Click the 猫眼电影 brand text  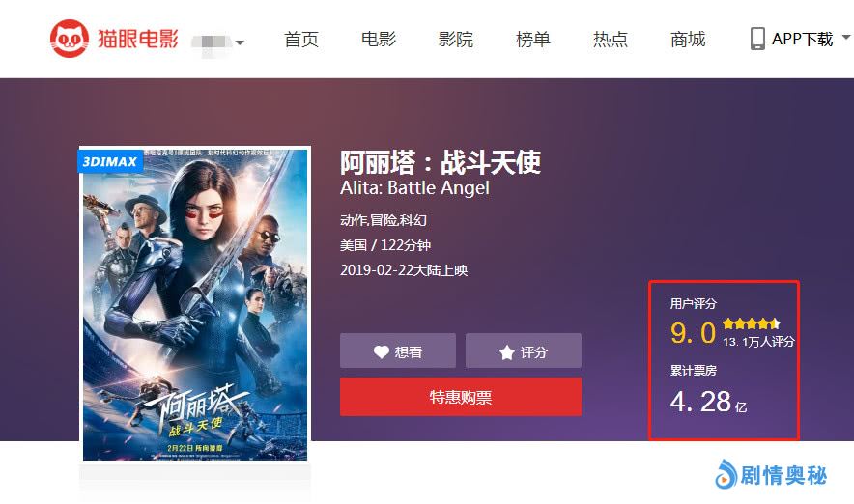point(138,39)
